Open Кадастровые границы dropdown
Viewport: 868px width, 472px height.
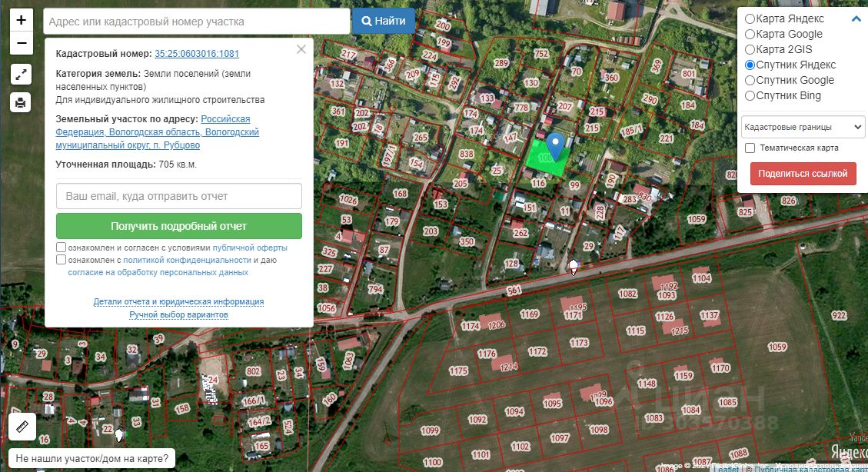click(803, 128)
